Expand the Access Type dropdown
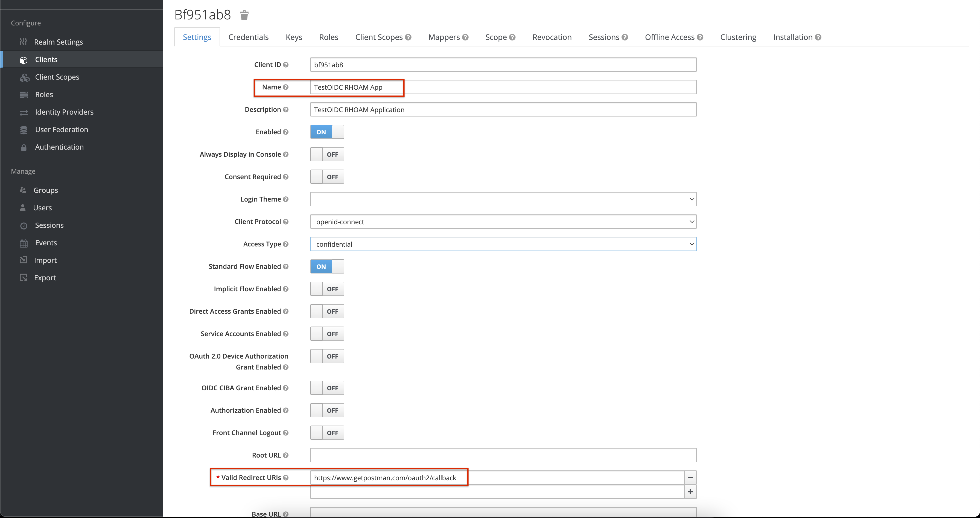 point(503,244)
